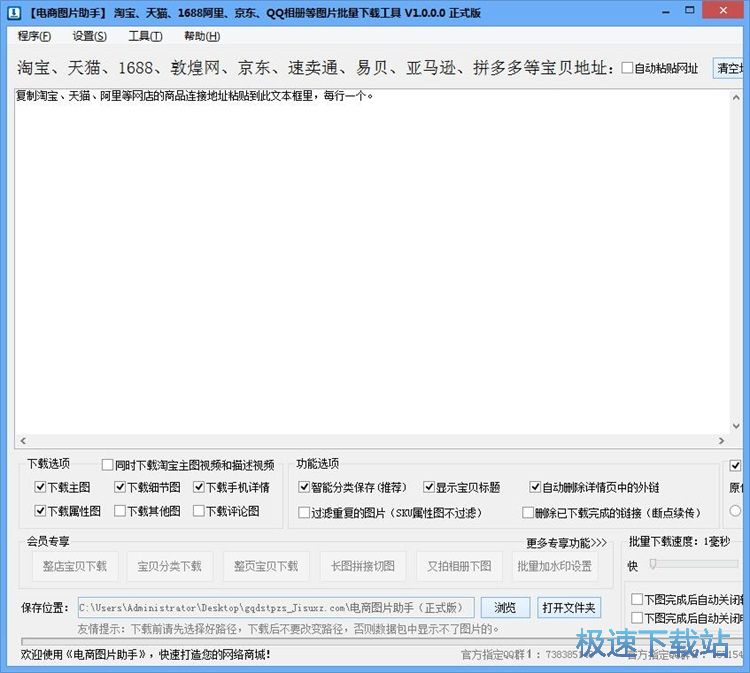Expand 更多专享功能>>> section
This screenshot has width=750, height=673.
tap(566, 543)
